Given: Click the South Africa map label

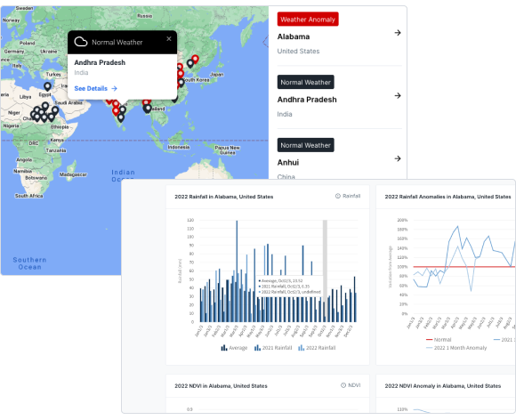Looking at the screenshot, I should coord(29,196).
